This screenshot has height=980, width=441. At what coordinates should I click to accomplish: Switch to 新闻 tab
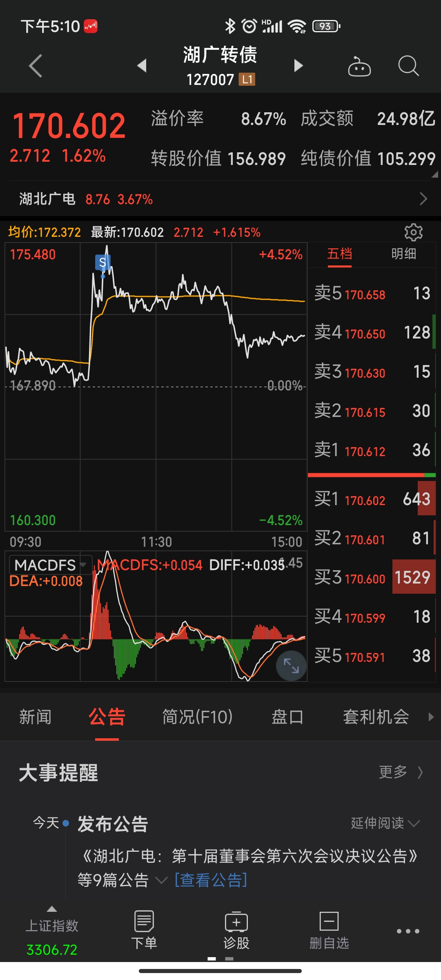pos(36,717)
